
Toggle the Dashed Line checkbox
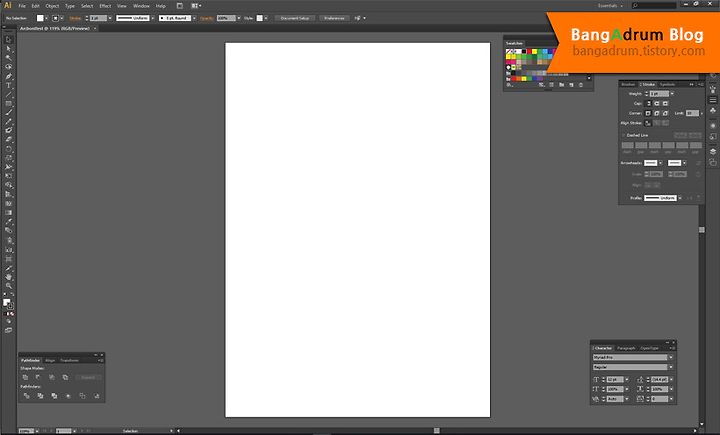[624, 135]
